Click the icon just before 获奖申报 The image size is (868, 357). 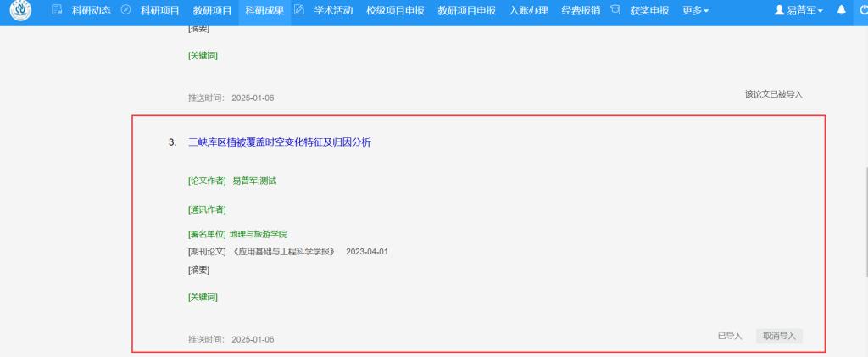615,10
